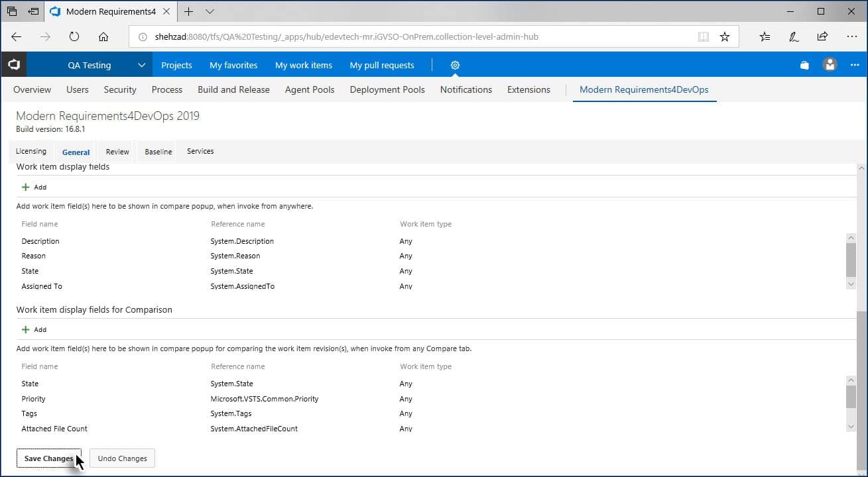Click the down arrow of comparison list scrollbar
Screen dimensions: 868x477
(x=851, y=427)
